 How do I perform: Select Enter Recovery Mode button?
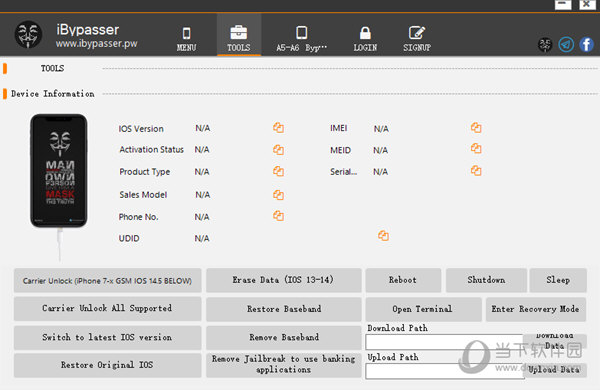(x=536, y=309)
